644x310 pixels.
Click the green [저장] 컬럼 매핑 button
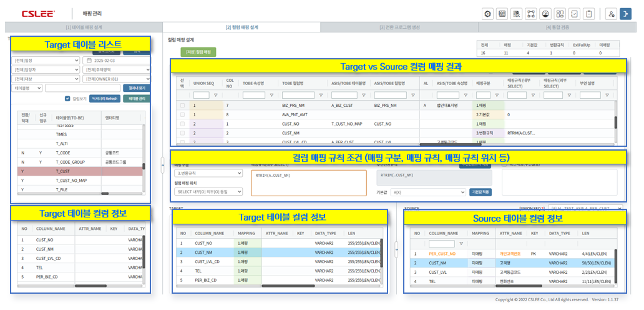(x=198, y=52)
